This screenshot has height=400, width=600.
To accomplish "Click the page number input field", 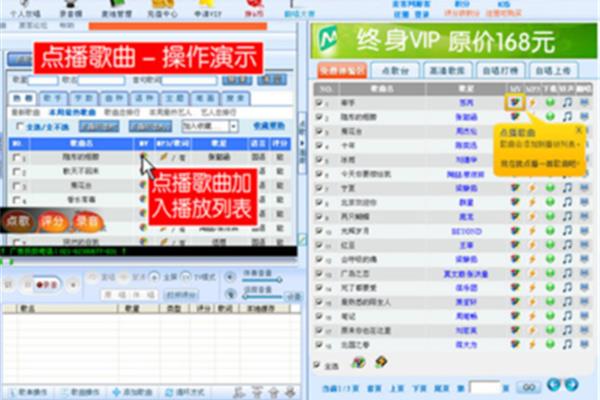I will [x=485, y=387].
